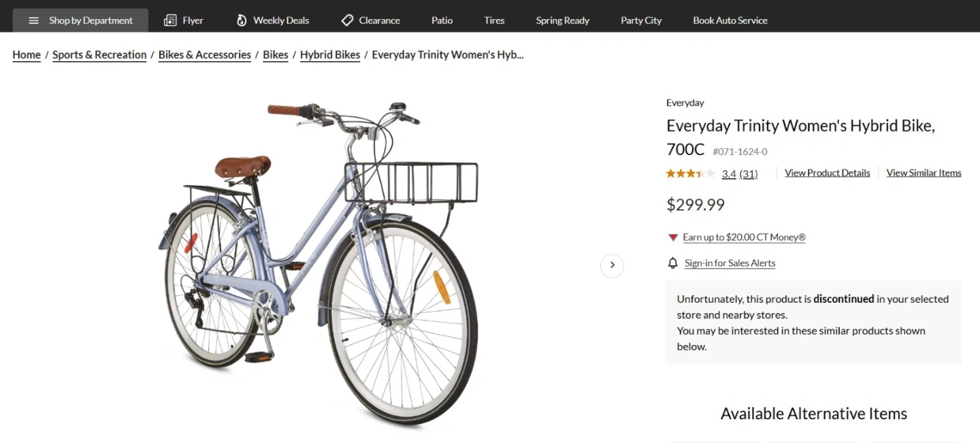Screen dimensions: 980x443
Task: Click the Clearance tag icon
Action: (x=347, y=20)
